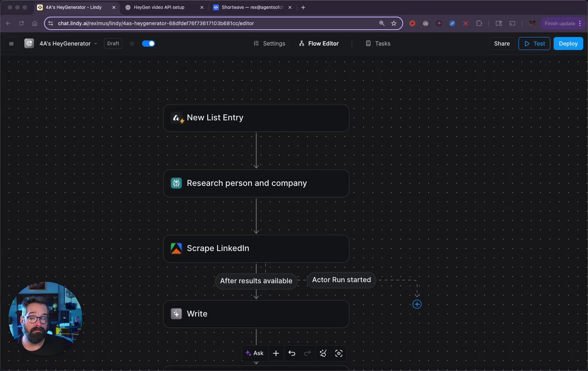Click the Write node's sparkle icon
This screenshot has height=371, width=588.
coord(176,314)
